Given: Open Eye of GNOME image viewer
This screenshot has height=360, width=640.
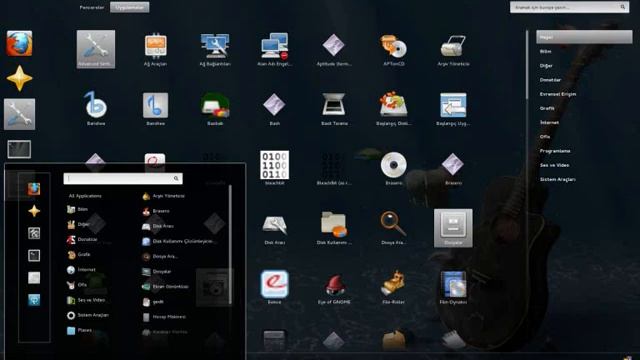Looking at the screenshot, I should (334, 289).
